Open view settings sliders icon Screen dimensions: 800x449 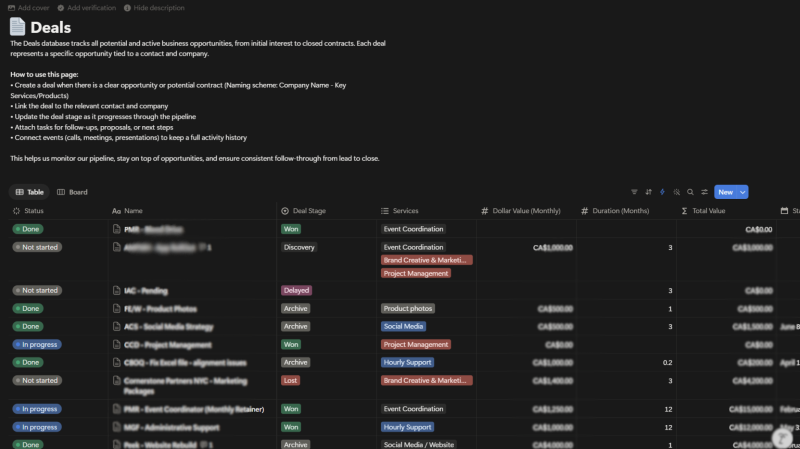point(705,192)
